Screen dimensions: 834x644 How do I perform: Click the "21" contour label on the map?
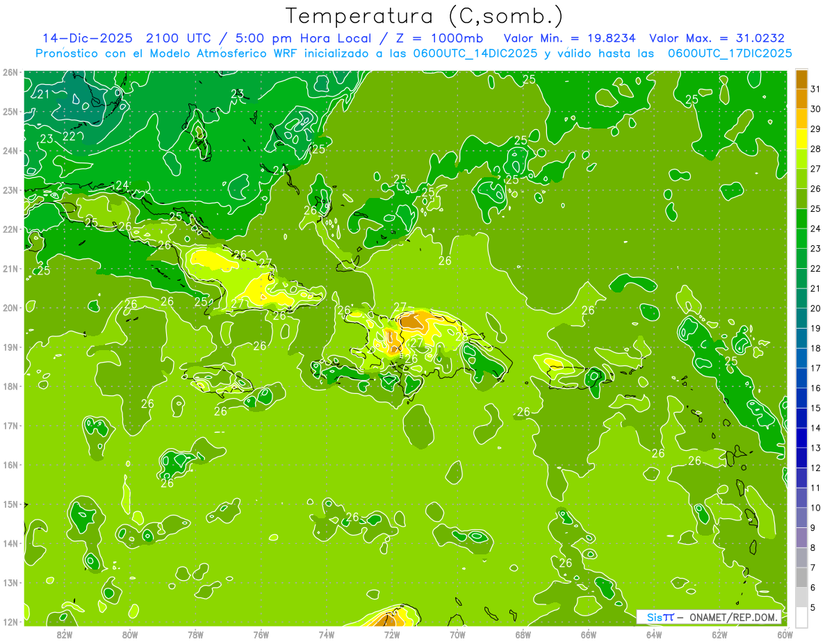43,94
